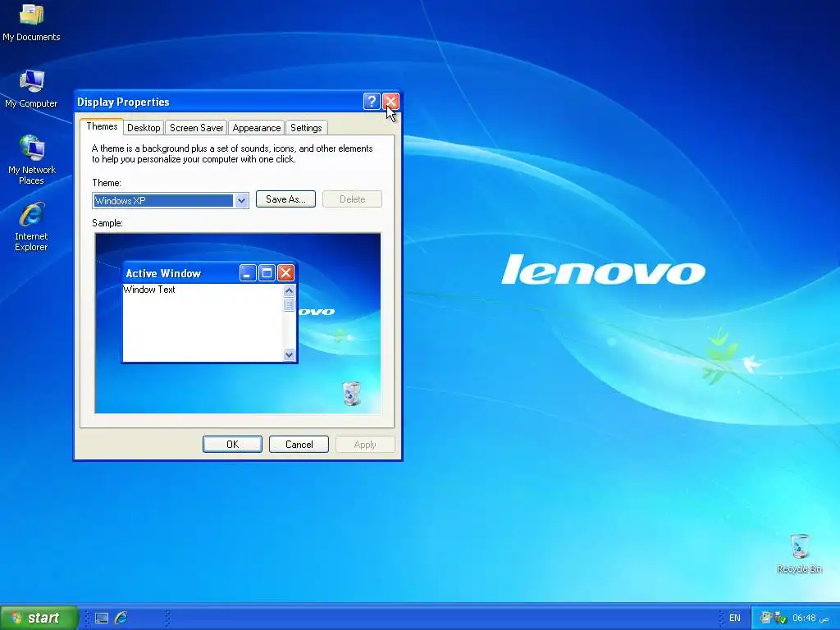Select the My Network Places icon

[31, 160]
